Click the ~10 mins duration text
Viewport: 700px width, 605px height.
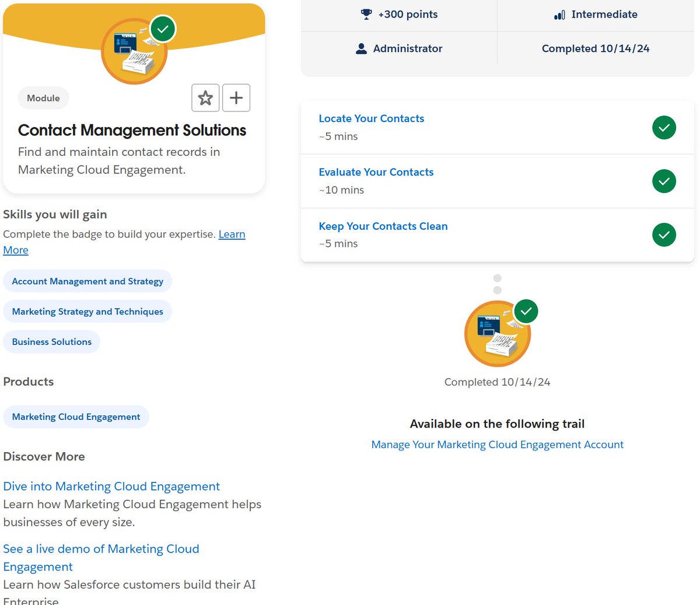click(x=341, y=190)
